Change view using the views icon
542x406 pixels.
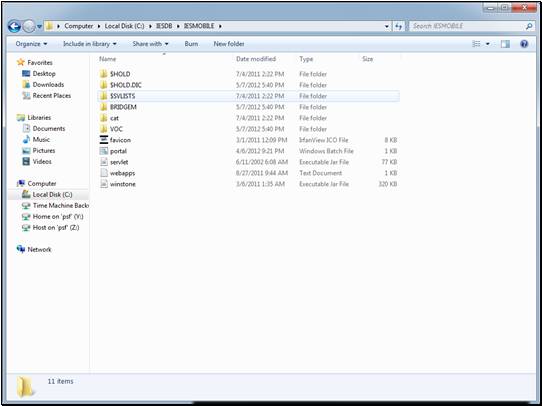pyautogui.click(x=476, y=44)
